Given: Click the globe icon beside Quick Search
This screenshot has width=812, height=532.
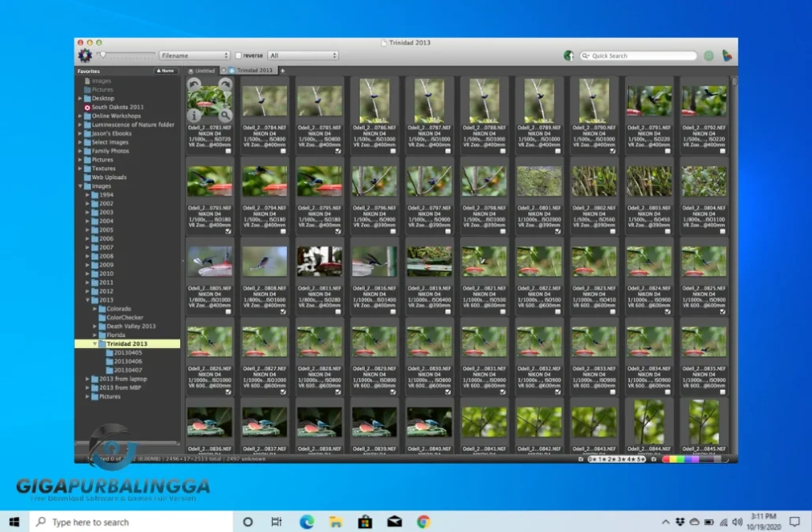Looking at the screenshot, I should click(x=569, y=55).
